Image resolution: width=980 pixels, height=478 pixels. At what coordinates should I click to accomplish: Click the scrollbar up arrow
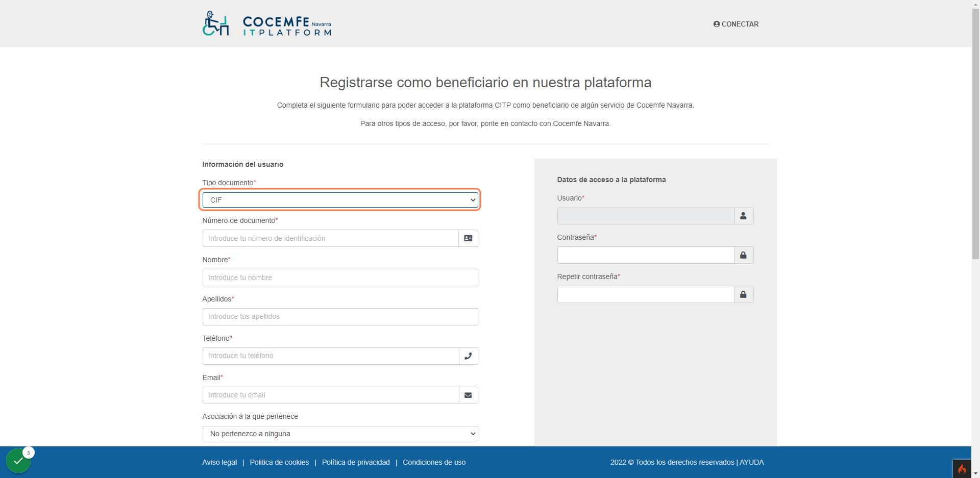coord(975,4)
